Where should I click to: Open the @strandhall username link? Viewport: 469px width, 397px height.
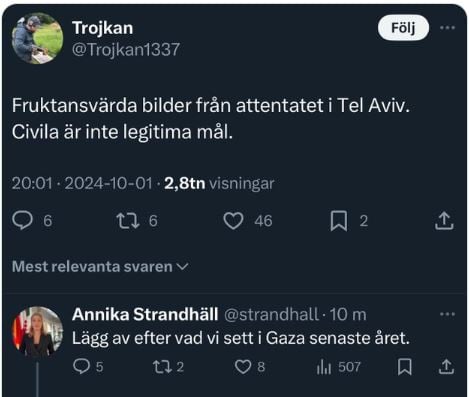[x=272, y=314]
